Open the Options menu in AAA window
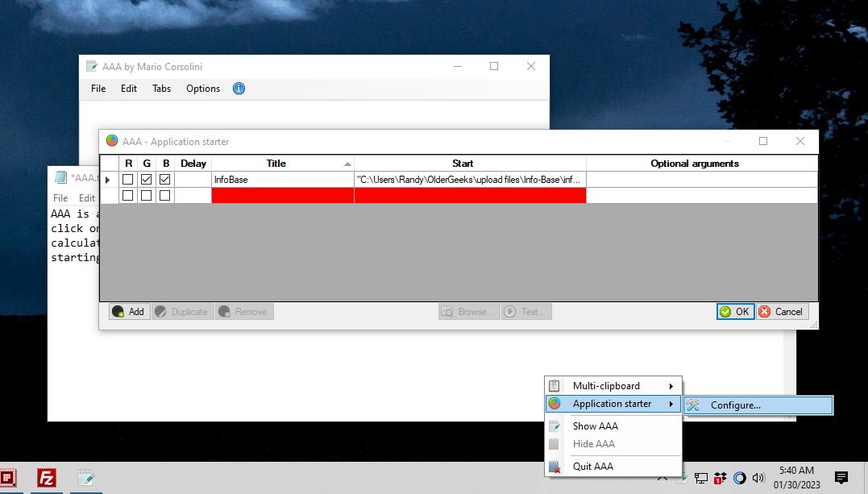The image size is (868, 494). click(x=203, y=89)
